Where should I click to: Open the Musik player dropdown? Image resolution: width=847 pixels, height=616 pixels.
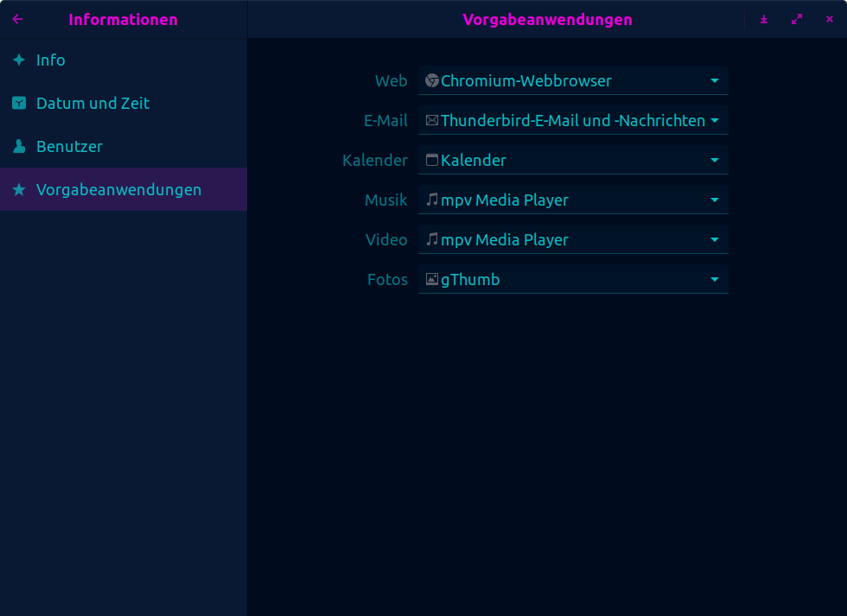[x=573, y=200]
